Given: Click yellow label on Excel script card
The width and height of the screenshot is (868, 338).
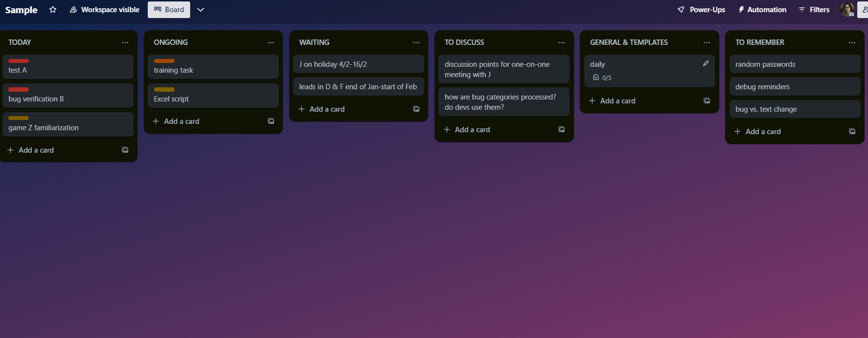Looking at the screenshot, I should 164,90.
